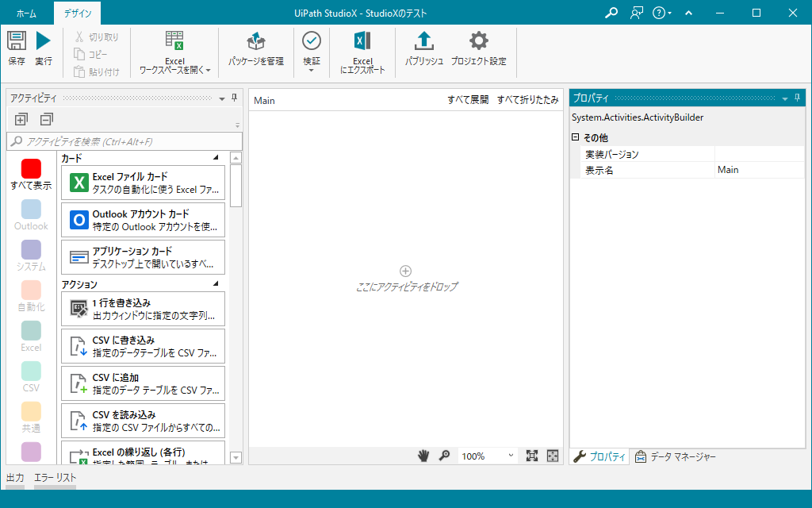Toggle the overview minimap icon
The width and height of the screenshot is (812, 508).
click(x=553, y=456)
